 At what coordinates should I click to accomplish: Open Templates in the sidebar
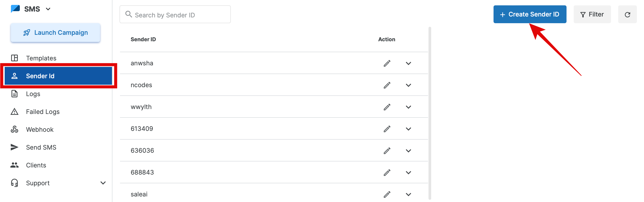click(41, 58)
